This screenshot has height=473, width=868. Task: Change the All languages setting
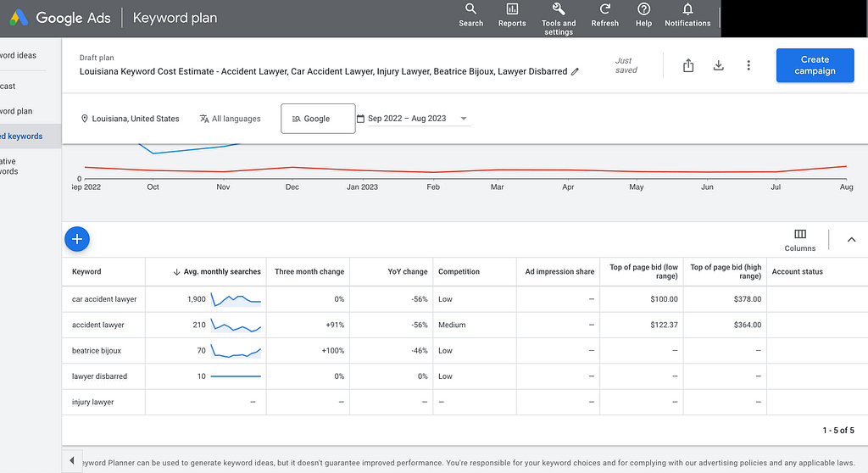tap(231, 119)
